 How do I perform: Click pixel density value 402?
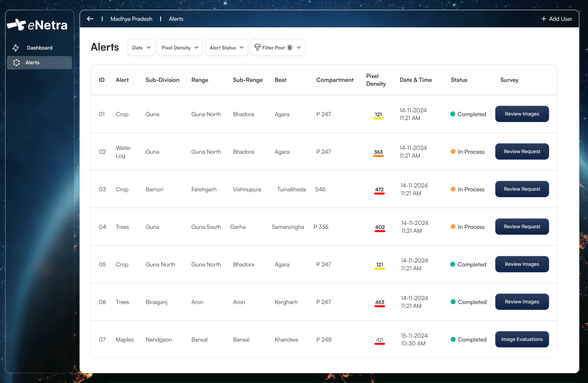point(380,227)
